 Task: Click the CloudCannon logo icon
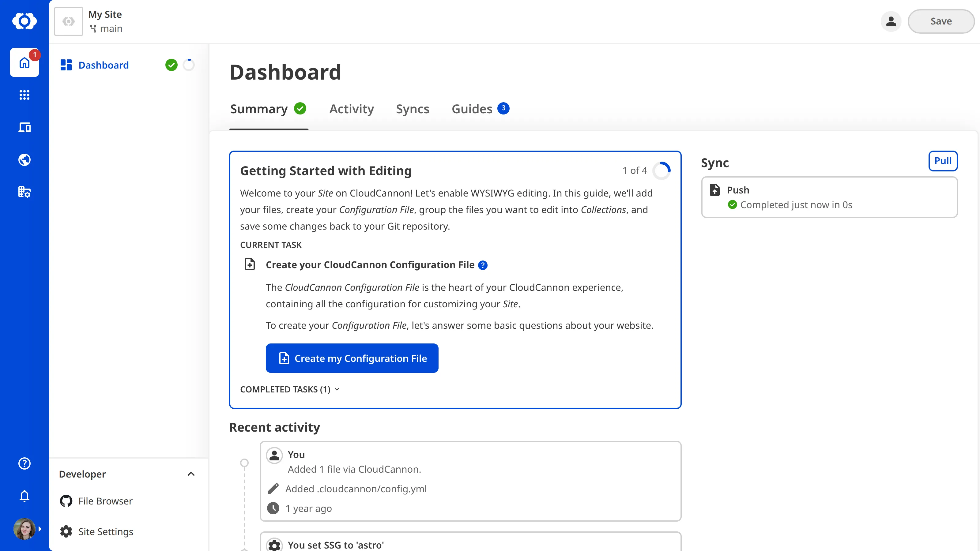coord(24,21)
